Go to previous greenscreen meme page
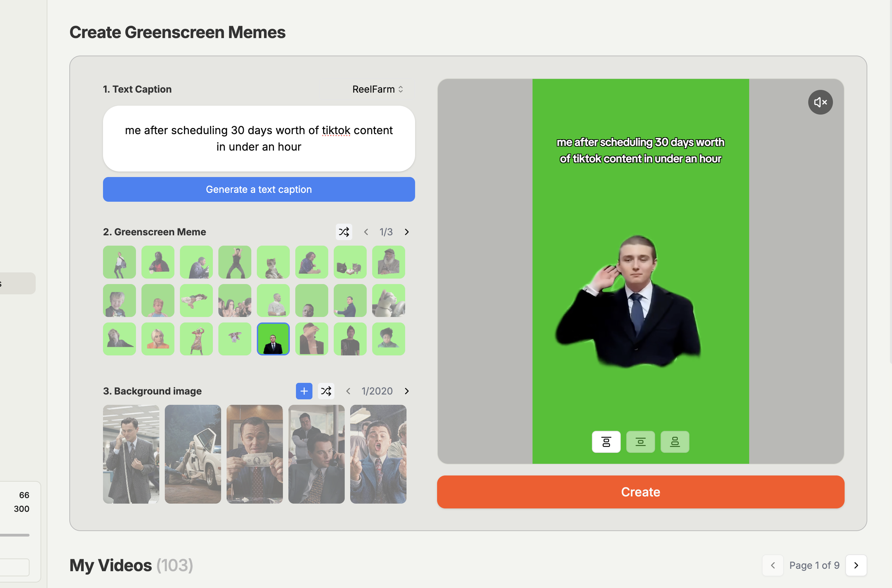This screenshot has width=892, height=588. pos(366,232)
